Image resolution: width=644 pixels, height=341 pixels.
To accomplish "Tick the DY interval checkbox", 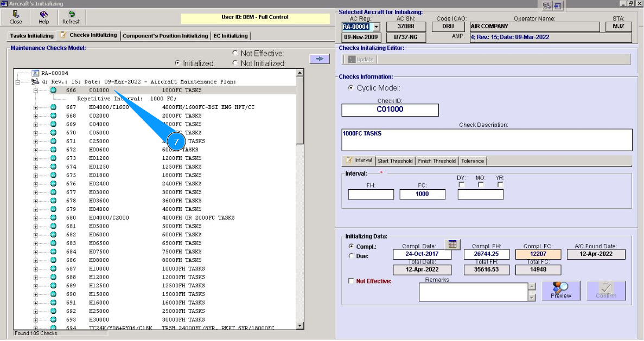I will coord(461,185).
